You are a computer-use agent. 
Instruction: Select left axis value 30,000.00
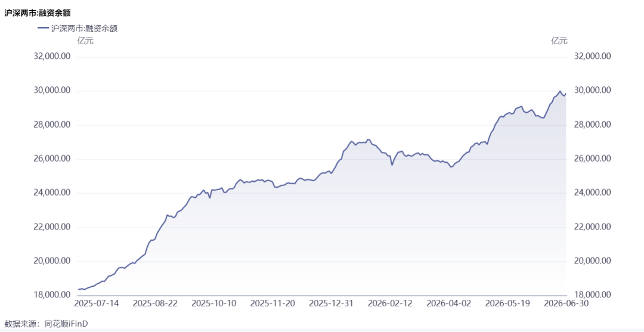[52, 90]
